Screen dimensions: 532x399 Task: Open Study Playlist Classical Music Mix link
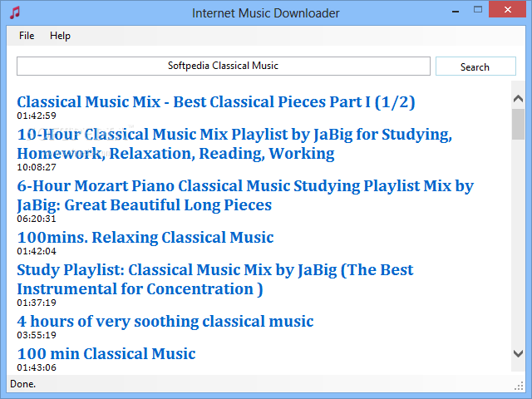[215, 279]
